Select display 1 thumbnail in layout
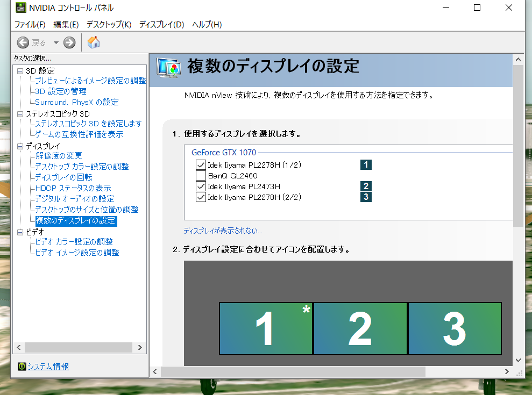 click(266, 328)
